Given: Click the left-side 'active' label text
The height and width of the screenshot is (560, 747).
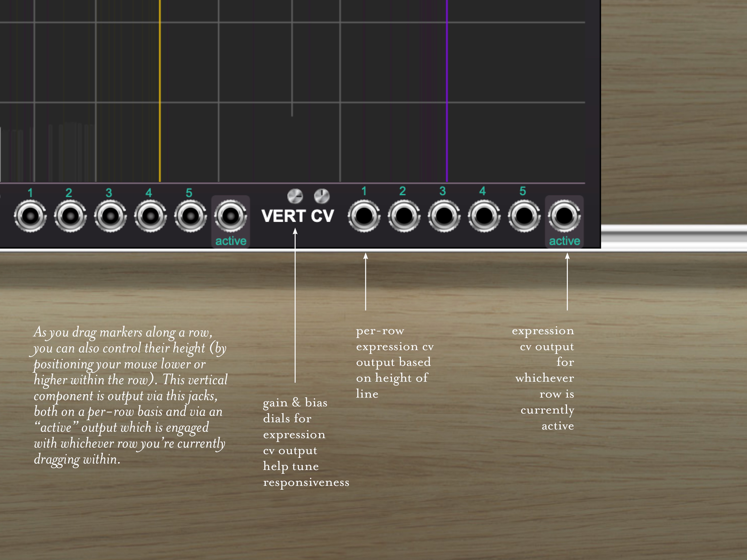Looking at the screenshot, I should click(x=231, y=241).
